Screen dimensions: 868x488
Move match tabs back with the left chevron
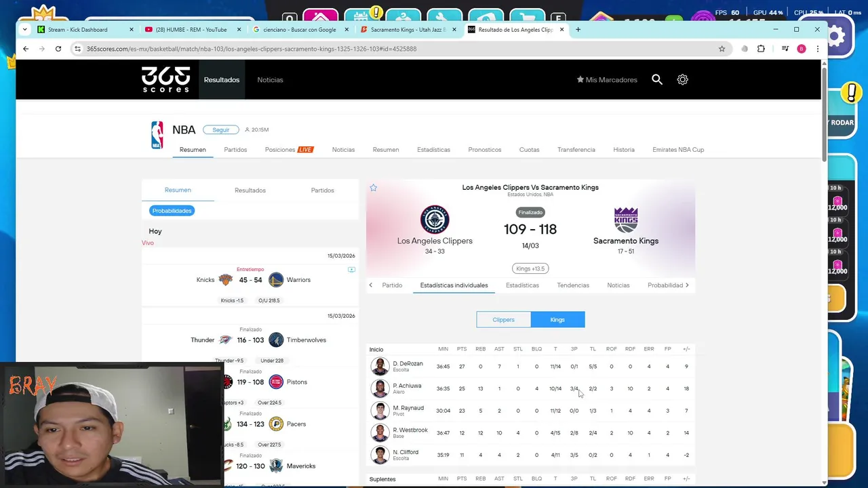(371, 285)
